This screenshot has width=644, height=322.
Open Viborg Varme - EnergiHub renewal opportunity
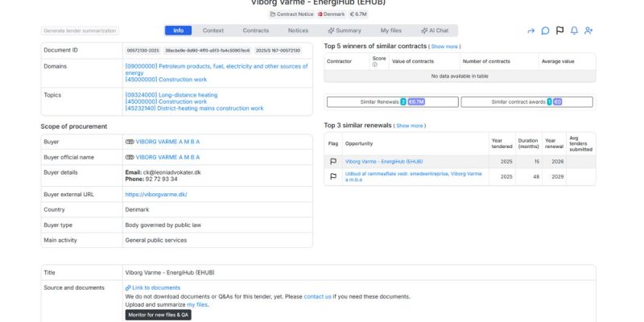pos(384,162)
